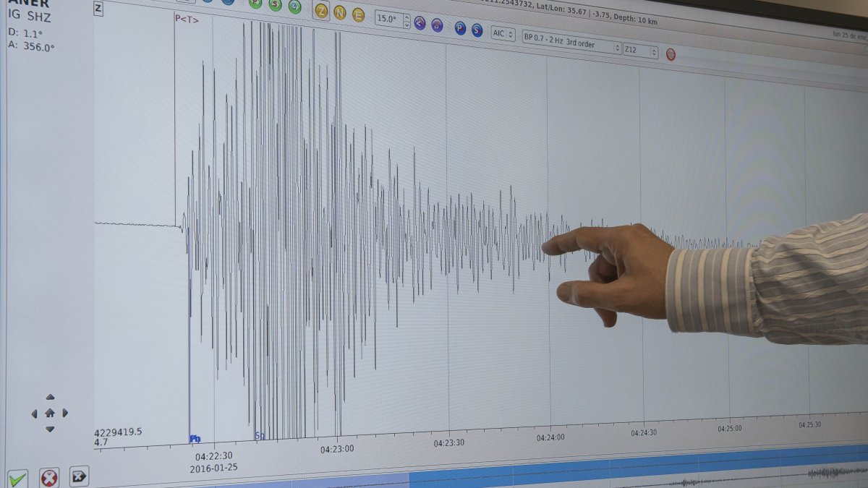The height and width of the screenshot is (488, 868).
Task: Select the N component icon
Action: click(x=339, y=14)
